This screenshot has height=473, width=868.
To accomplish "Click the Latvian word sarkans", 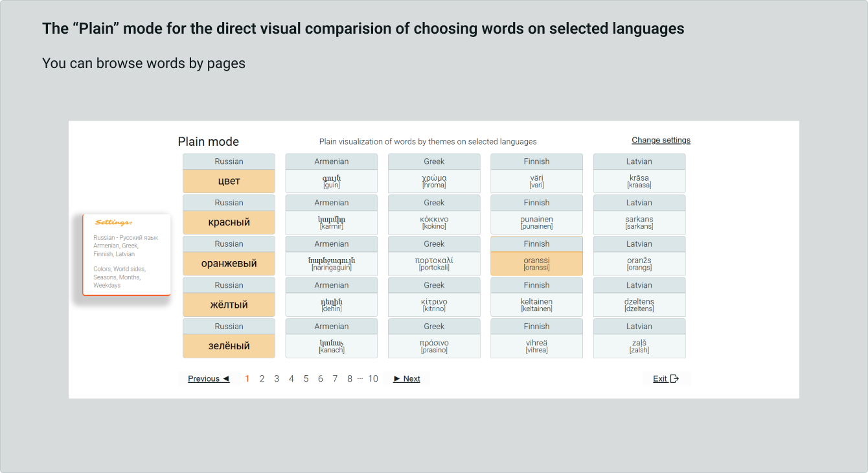I will click(639, 222).
